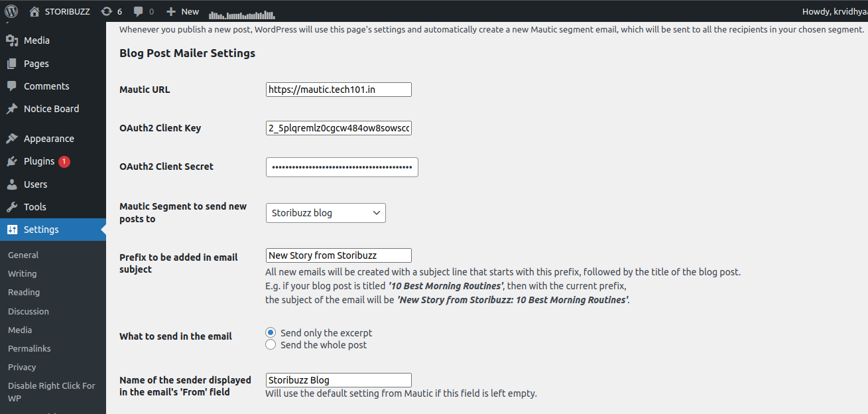Click the Media sidebar icon
Viewport: 868px width, 414px height.
click(x=12, y=40)
